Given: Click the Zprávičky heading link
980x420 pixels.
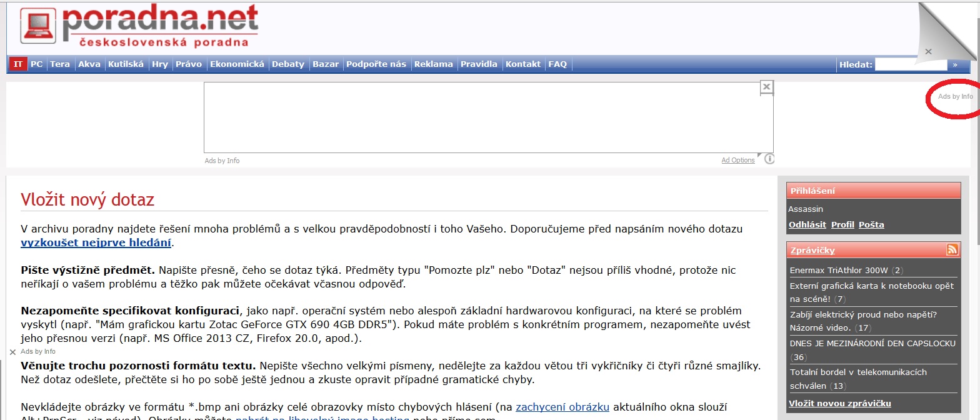Looking at the screenshot, I should pyautogui.click(x=812, y=250).
